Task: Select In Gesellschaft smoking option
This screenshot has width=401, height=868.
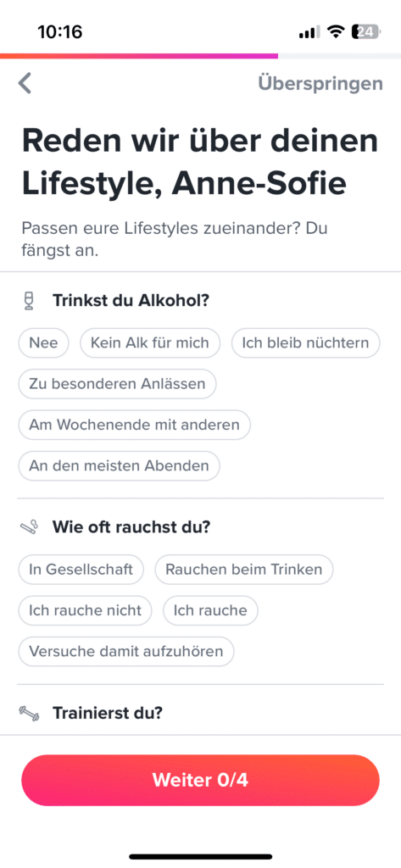Action: tap(81, 570)
